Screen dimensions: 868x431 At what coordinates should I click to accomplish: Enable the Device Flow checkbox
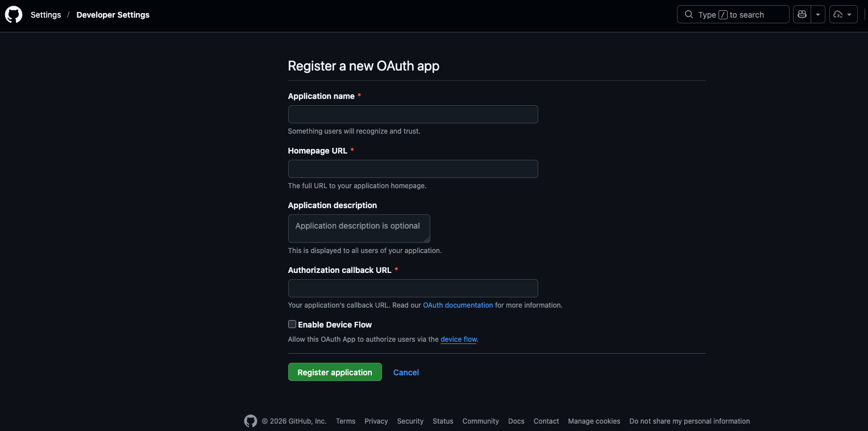pyautogui.click(x=292, y=324)
